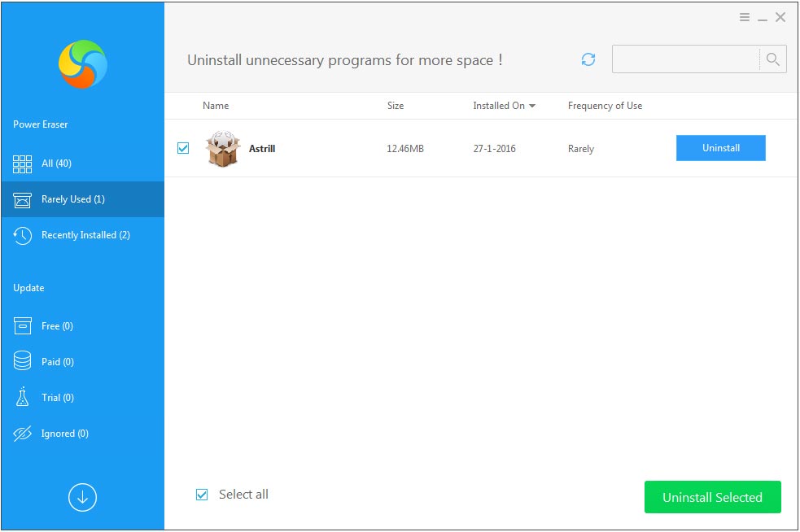Focus the program search field
This screenshot has height=532, width=800.
click(686, 59)
